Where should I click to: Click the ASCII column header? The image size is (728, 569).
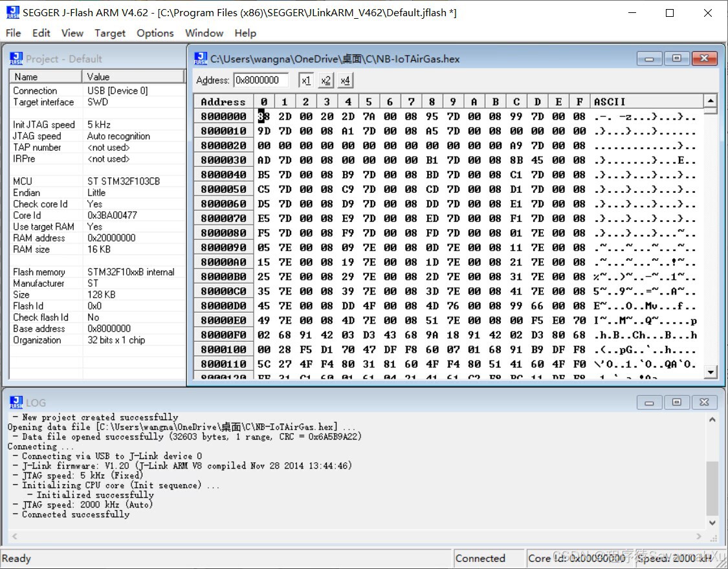(646, 102)
